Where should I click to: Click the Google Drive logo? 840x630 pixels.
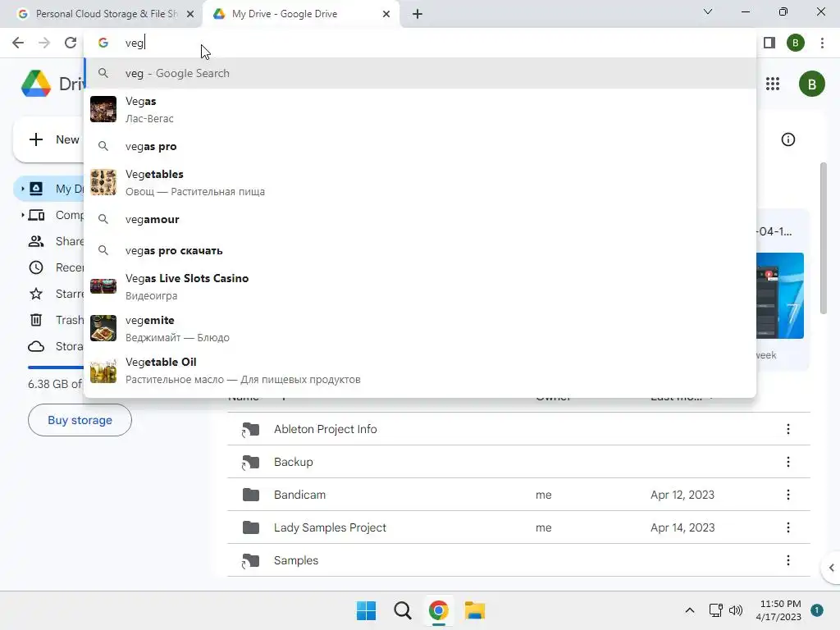coord(36,84)
